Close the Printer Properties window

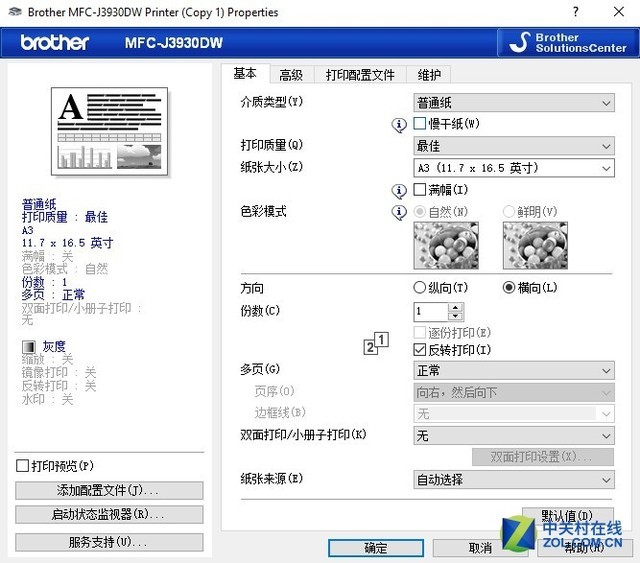click(x=619, y=12)
